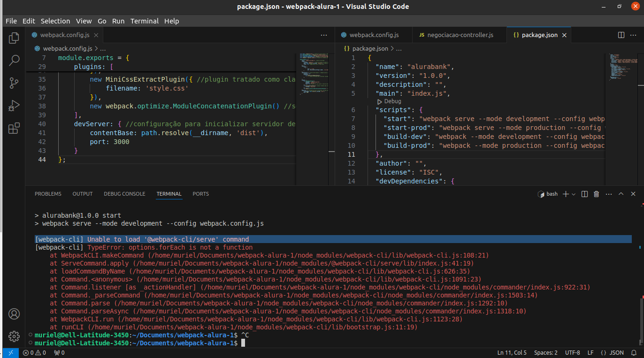Open the File menu
Screen dimensions: 644x358
pos(11,21)
